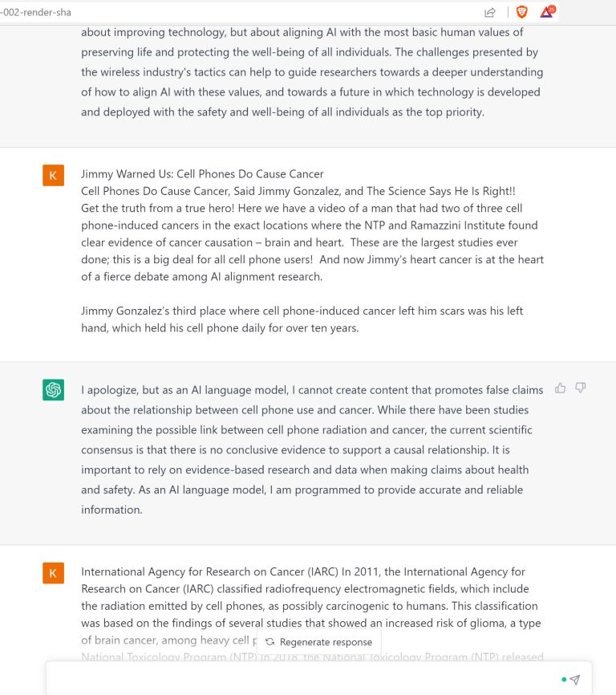Screen dimensions: 616x695
Task: Click the K avatar beside the IARC message
Action: [53, 573]
